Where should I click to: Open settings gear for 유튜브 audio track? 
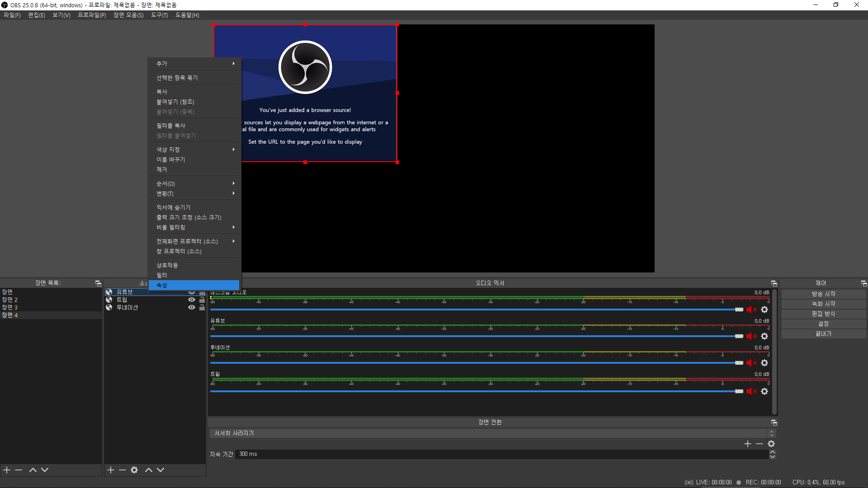click(x=764, y=336)
